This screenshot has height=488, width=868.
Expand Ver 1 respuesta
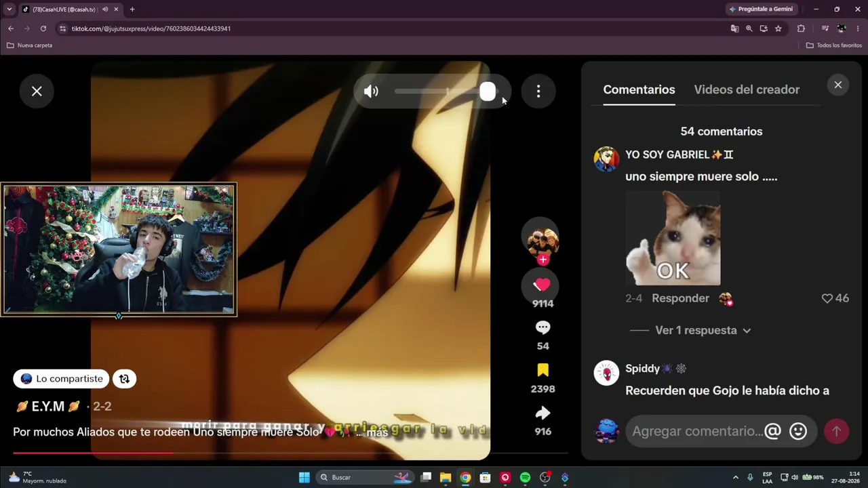click(703, 330)
